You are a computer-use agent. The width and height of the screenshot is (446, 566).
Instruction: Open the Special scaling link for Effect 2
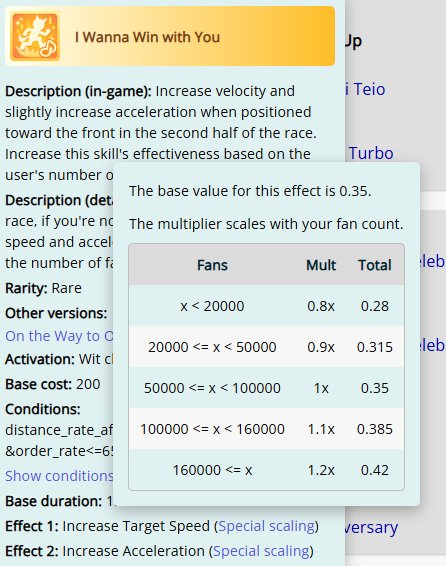point(261,551)
